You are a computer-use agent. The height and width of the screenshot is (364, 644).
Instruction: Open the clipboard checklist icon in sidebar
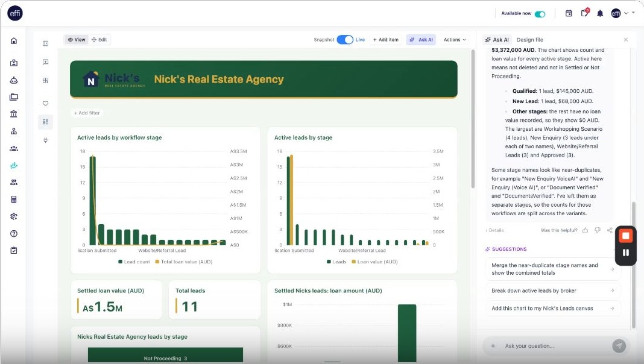coord(13,250)
